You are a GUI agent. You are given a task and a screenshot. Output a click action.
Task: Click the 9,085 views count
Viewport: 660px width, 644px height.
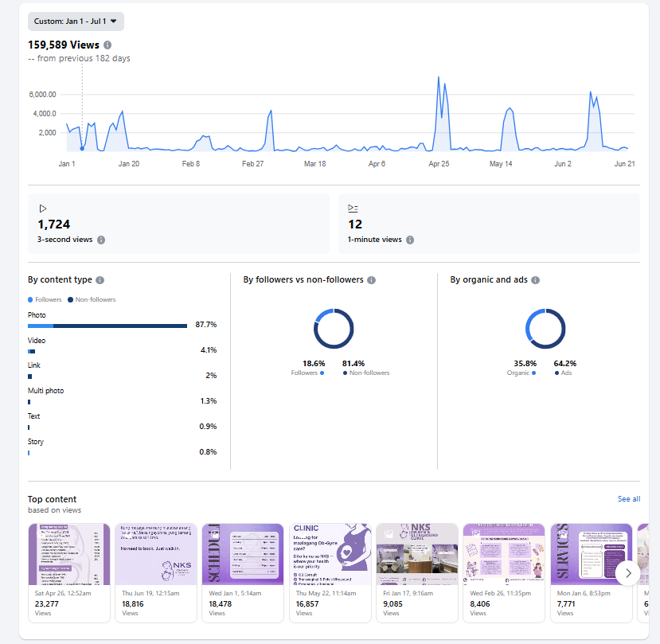392,604
